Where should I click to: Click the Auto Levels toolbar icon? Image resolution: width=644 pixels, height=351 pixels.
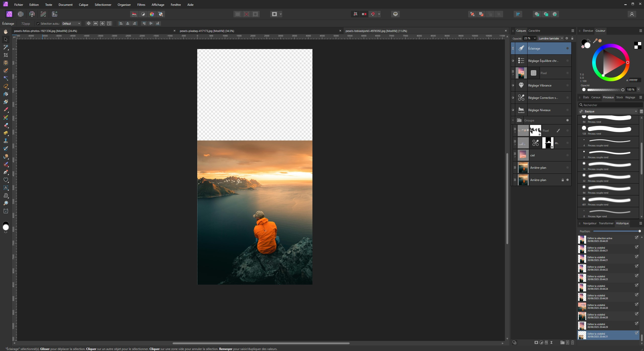coord(134,14)
